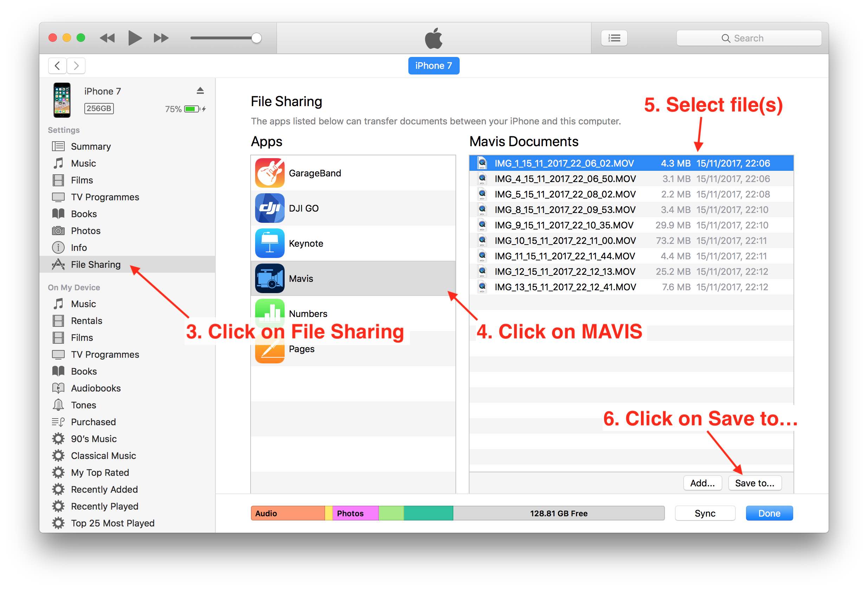Open Books under On My Device
868x589 pixels.
(x=127, y=371)
